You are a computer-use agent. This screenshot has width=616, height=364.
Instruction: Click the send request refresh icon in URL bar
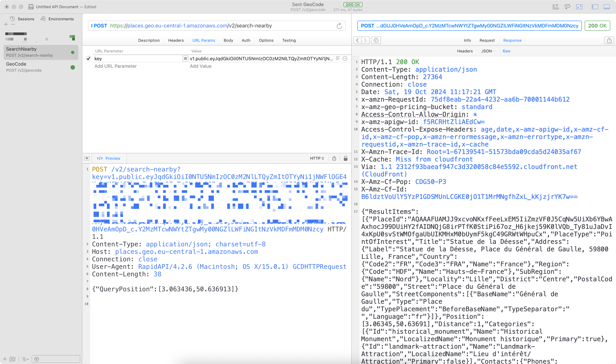(339, 26)
